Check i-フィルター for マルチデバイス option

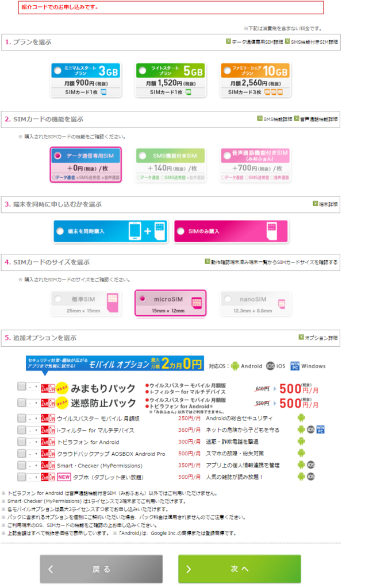point(22,430)
